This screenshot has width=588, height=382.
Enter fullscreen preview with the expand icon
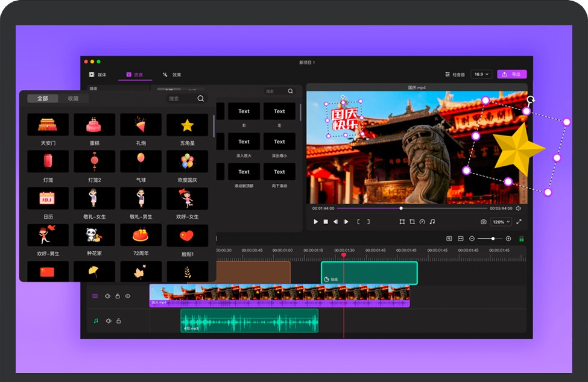pyautogui.click(x=519, y=222)
